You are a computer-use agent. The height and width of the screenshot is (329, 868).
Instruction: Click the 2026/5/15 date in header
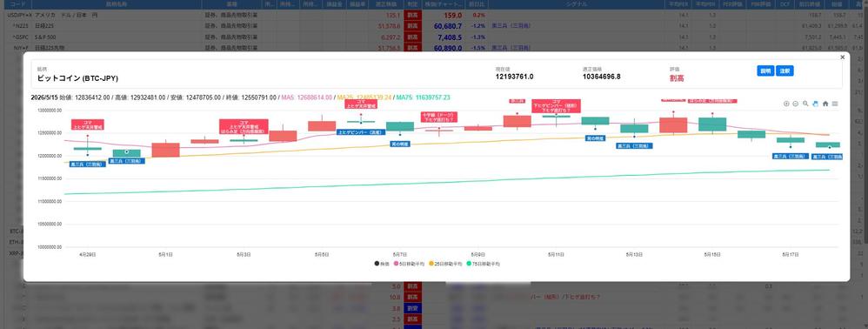pos(44,97)
